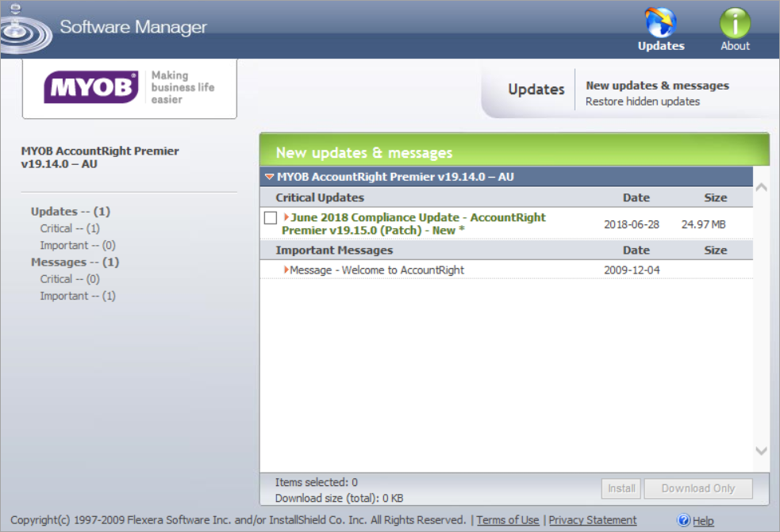The height and width of the screenshot is (532, 780).
Task: Click the 24.97 MB size value
Action: click(x=703, y=224)
